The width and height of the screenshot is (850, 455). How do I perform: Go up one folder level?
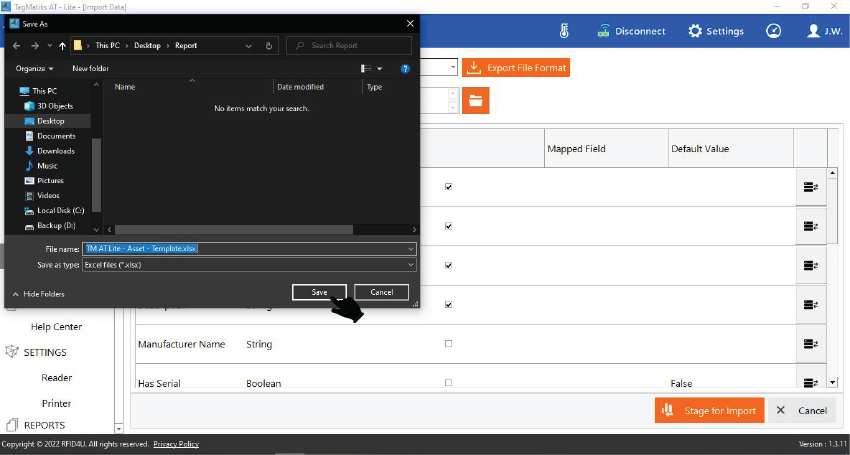(x=62, y=46)
